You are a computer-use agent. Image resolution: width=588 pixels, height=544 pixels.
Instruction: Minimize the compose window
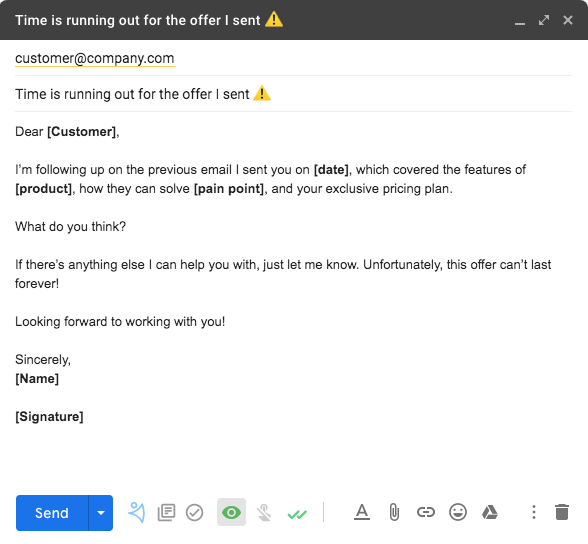click(x=520, y=21)
